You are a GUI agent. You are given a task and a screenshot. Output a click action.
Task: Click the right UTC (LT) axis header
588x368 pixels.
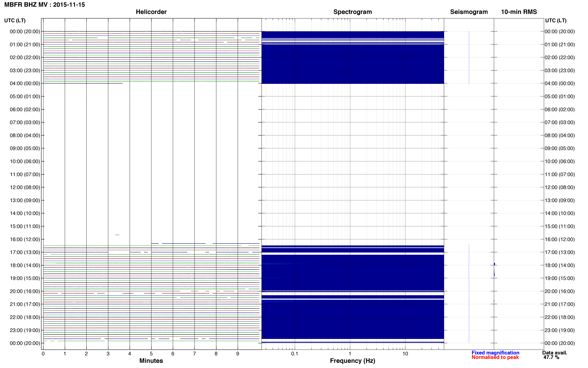[556, 20]
